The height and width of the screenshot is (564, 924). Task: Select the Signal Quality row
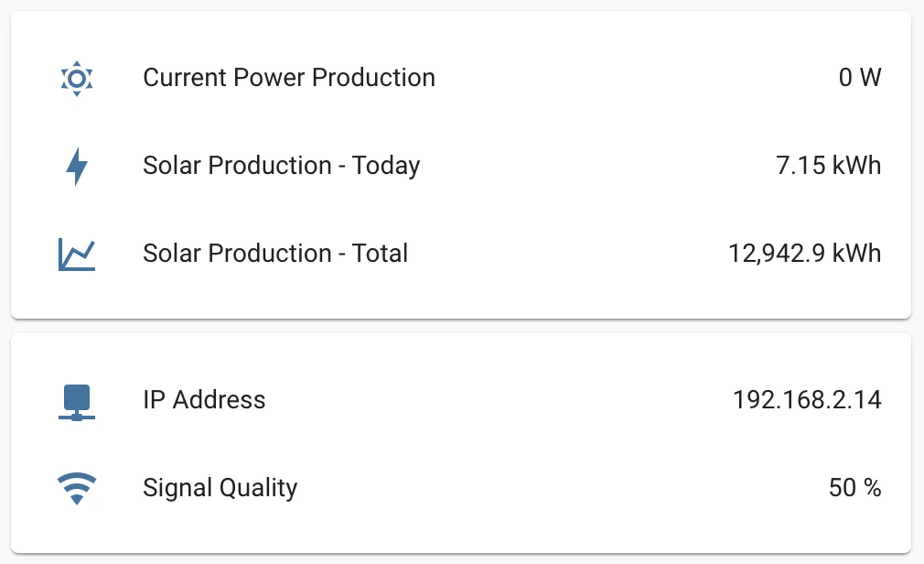[x=461, y=488]
